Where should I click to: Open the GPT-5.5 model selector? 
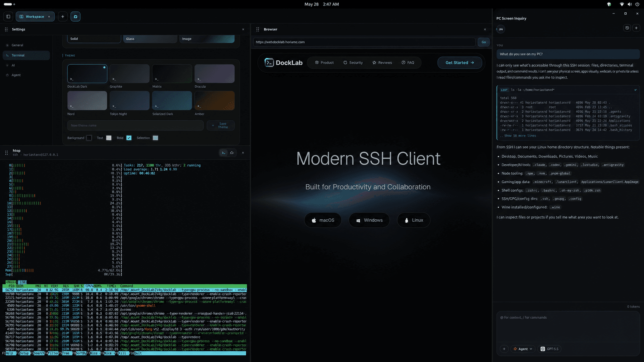coord(550,349)
